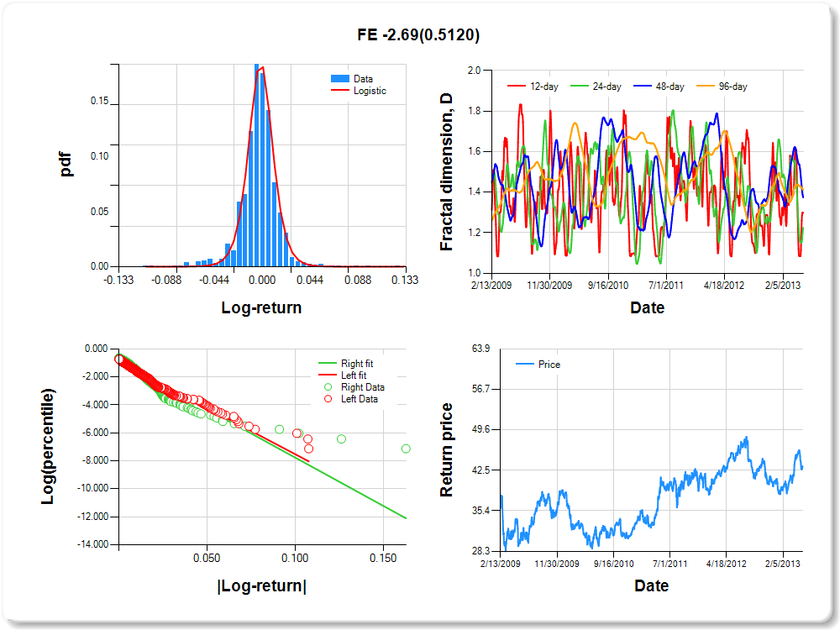Click the 0.000 tick on percentile axis

pyautogui.click(x=97, y=349)
